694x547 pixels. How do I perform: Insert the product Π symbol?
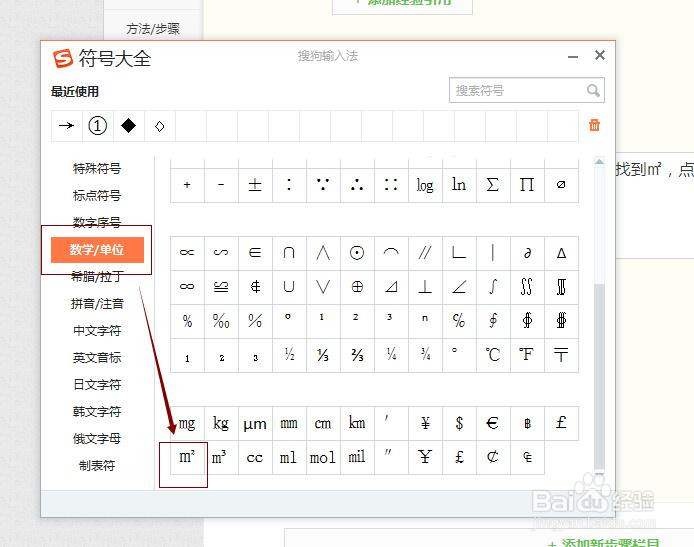pos(527,185)
